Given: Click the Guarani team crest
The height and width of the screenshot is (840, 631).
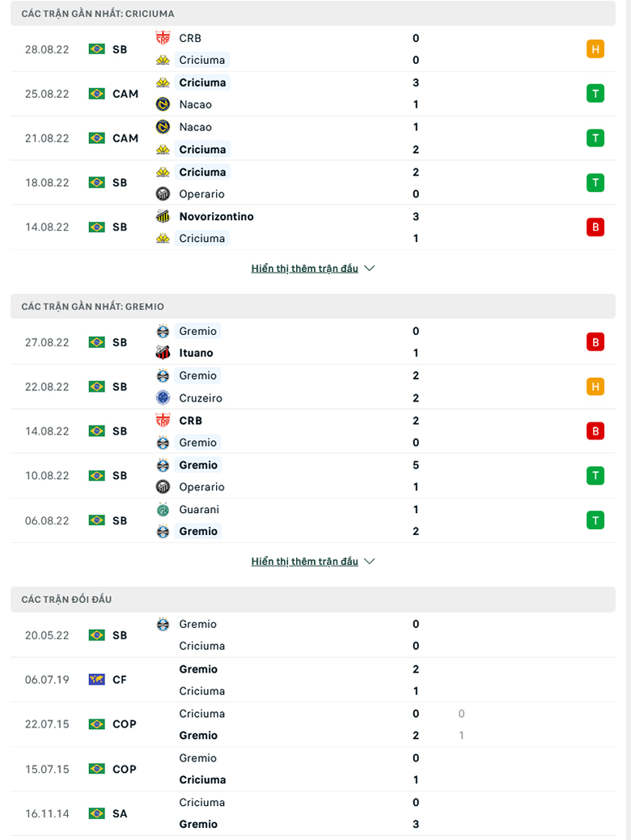Looking at the screenshot, I should (162, 509).
